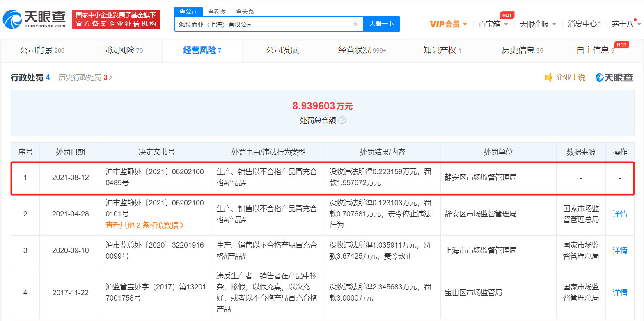This screenshot has height=321, width=644.
Task: Click the date cell 2021-04-28
Action: (70, 214)
